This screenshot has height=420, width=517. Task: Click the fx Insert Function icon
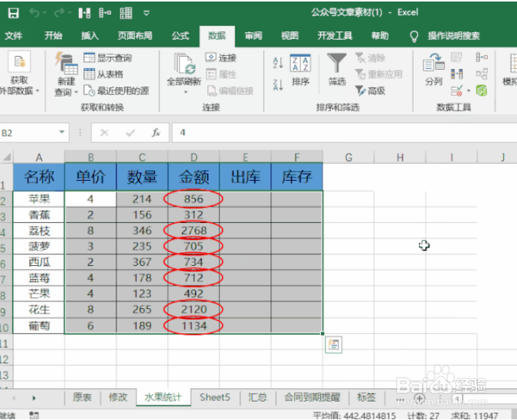(x=155, y=133)
